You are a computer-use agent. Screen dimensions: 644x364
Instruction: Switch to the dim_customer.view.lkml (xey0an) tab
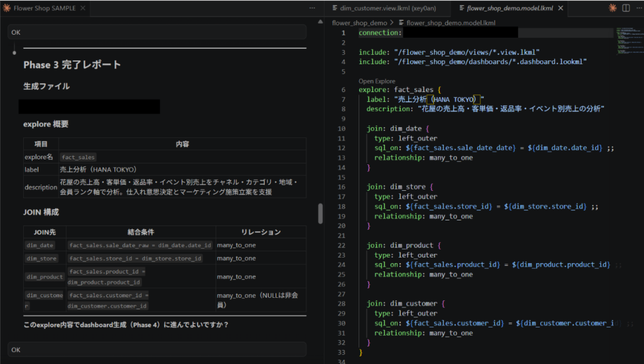(x=388, y=8)
